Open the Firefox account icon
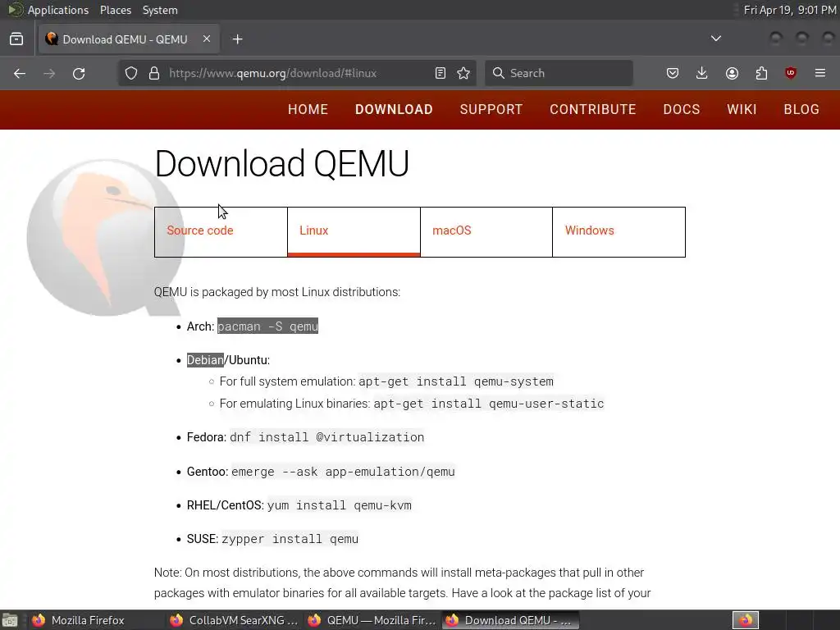This screenshot has width=840, height=630. click(x=732, y=73)
